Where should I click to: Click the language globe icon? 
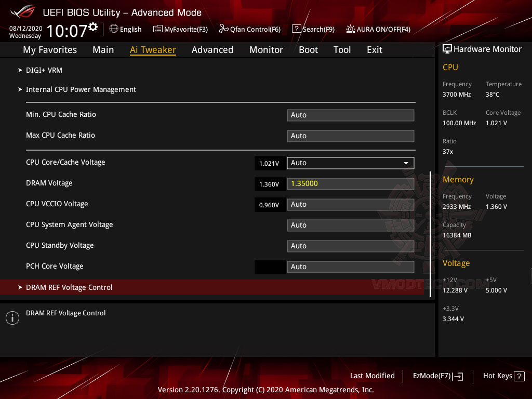(114, 29)
